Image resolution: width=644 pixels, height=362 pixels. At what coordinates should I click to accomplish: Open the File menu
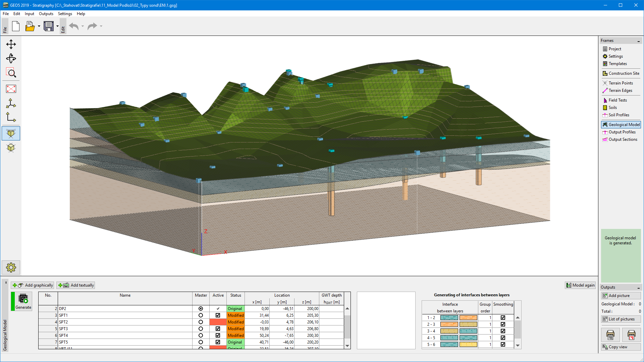click(6, 13)
